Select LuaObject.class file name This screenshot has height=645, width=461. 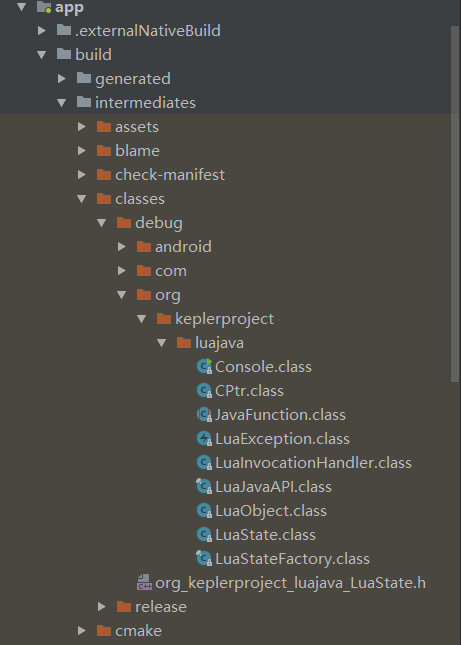pyautogui.click(x=271, y=510)
